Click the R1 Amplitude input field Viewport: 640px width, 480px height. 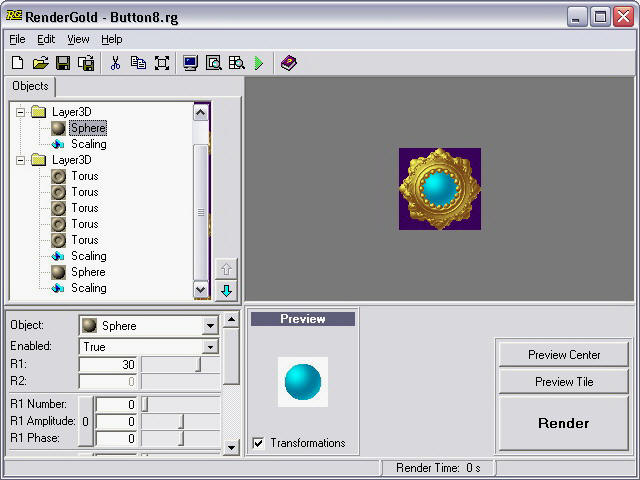coord(116,421)
